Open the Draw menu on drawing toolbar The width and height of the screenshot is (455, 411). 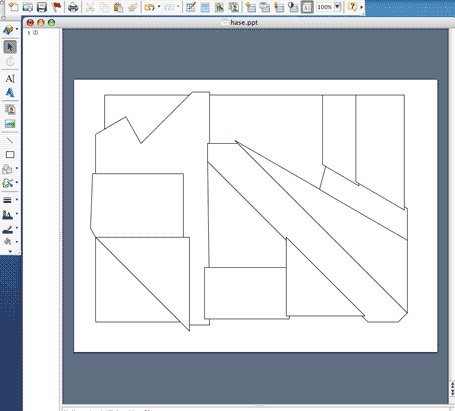pyautogui.click(x=9, y=30)
